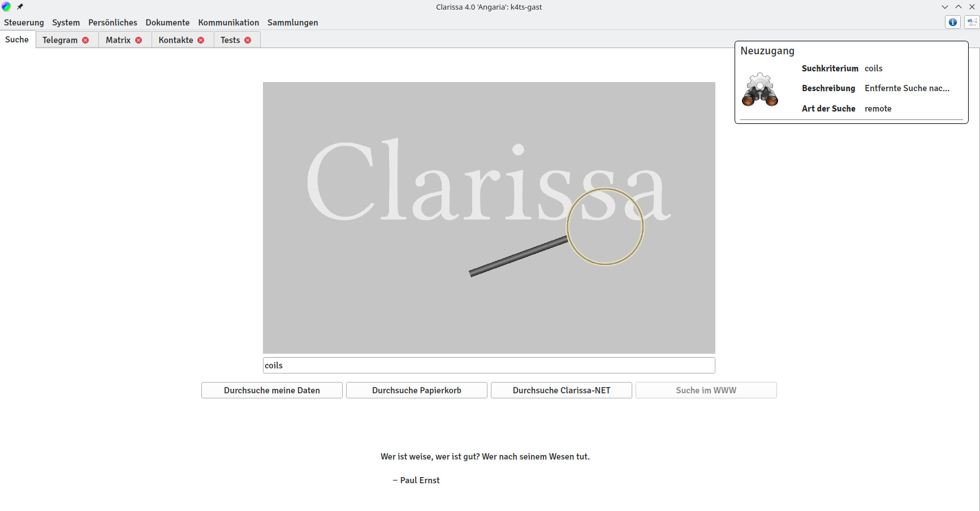
Task: Click the quote by Paul Ernst
Action: pyautogui.click(x=485, y=457)
